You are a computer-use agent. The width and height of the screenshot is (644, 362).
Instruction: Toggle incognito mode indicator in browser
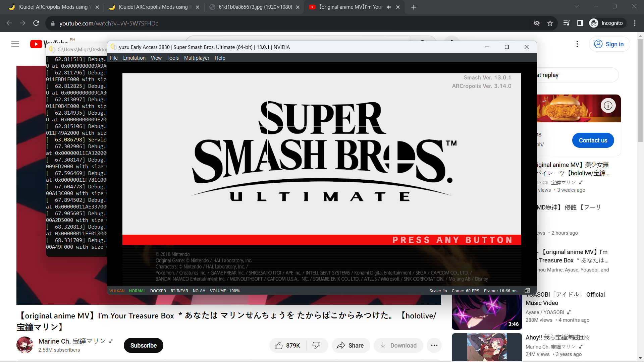pos(608,23)
